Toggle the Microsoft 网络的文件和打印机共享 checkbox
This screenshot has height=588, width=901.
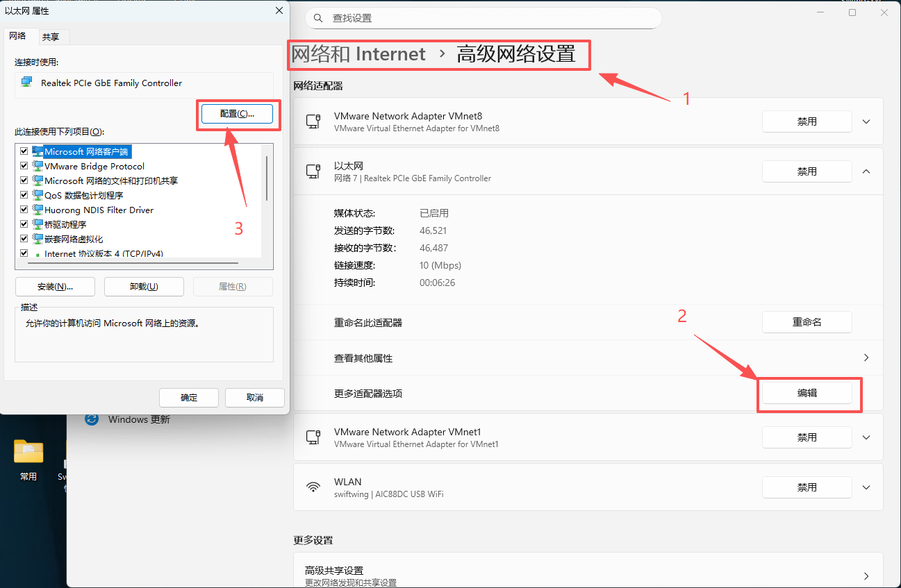pos(24,180)
